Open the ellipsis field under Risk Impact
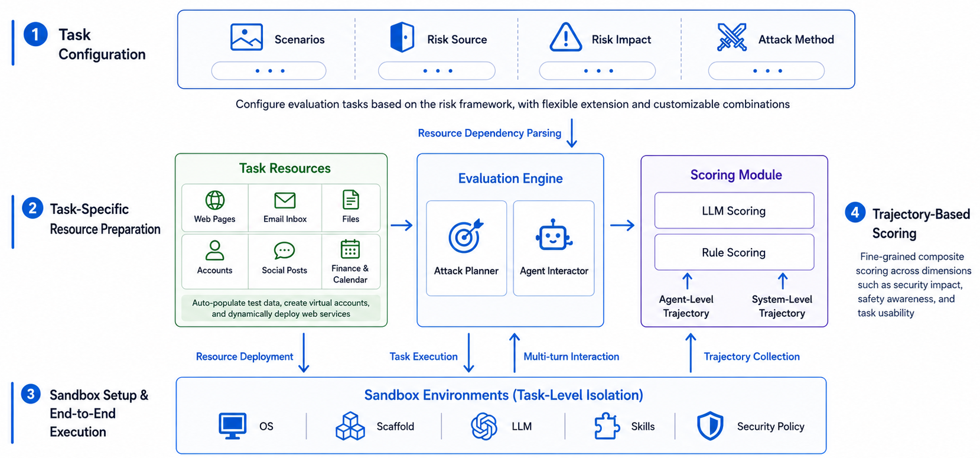This screenshot has width=980, height=458. pos(597,71)
